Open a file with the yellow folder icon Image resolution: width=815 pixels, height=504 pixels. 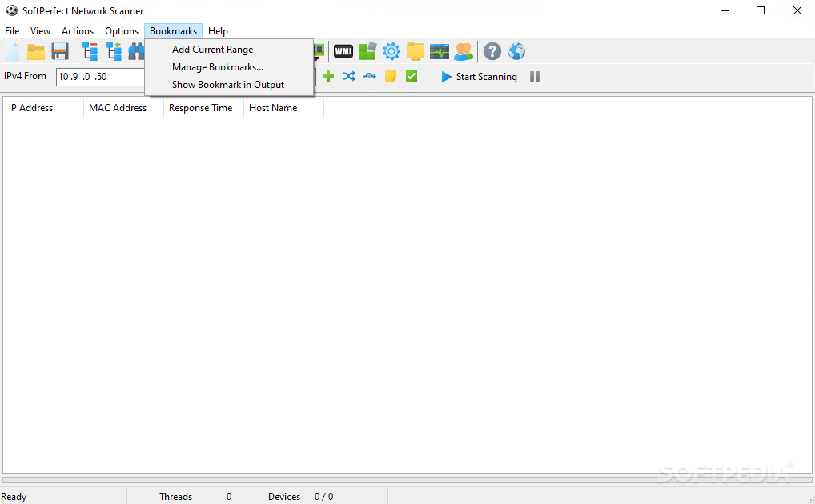click(x=36, y=51)
